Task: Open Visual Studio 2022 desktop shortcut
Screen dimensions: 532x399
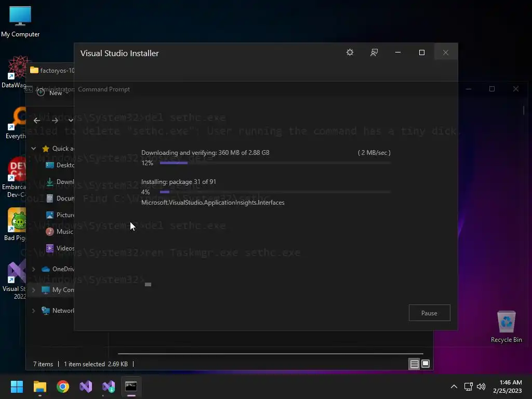Action: (14, 280)
